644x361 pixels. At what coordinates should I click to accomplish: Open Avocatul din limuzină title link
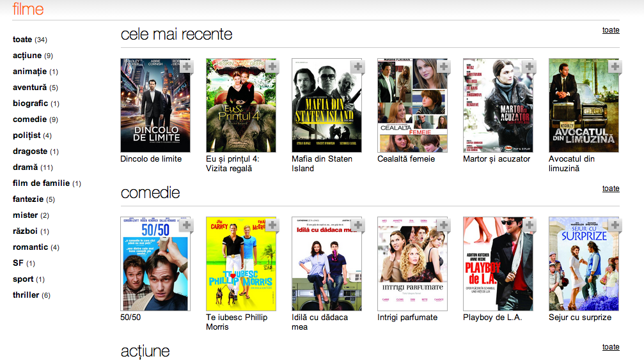pyautogui.click(x=572, y=164)
